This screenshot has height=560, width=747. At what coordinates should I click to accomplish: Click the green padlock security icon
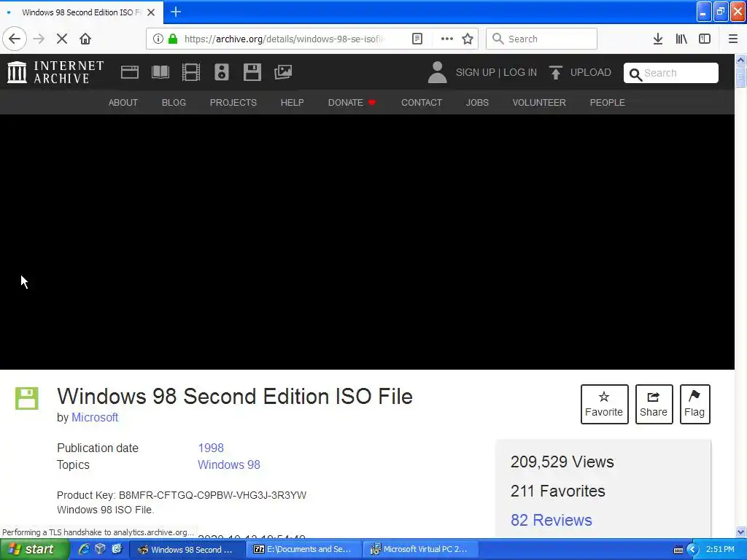[173, 39]
